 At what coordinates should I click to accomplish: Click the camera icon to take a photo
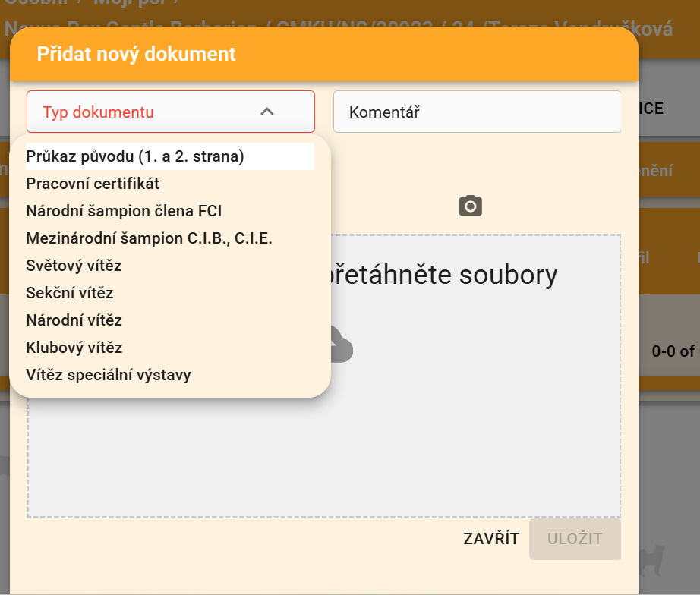pos(471,206)
